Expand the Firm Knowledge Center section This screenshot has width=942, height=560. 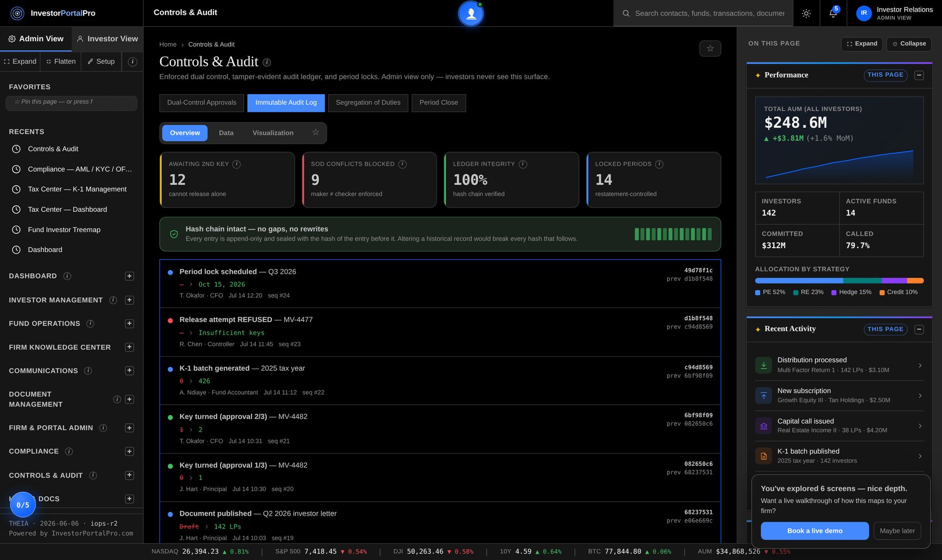tap(130, 347)
